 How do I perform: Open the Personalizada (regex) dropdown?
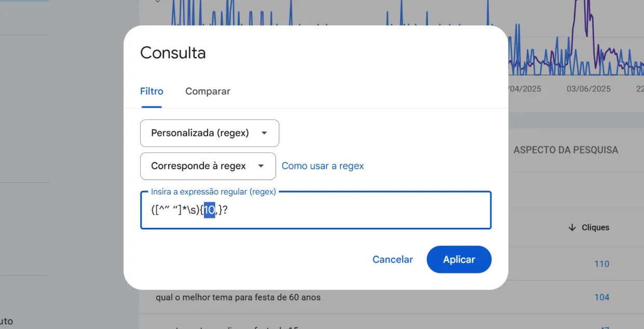(210, 133)
